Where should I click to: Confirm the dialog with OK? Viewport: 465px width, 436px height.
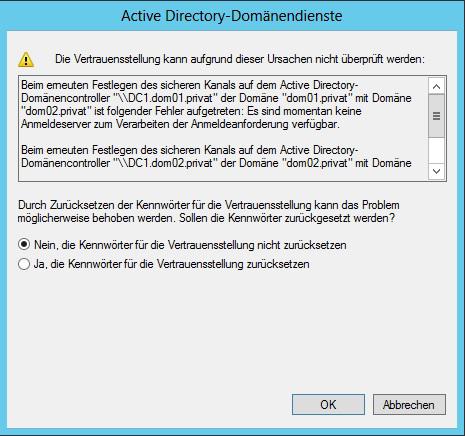pyautogui.click(x=328, y=405)
